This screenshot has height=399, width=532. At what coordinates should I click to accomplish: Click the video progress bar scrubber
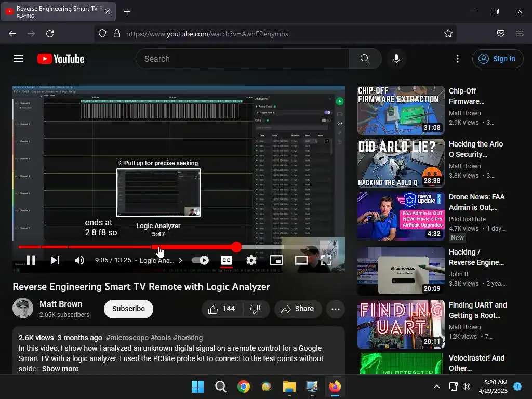236,247
